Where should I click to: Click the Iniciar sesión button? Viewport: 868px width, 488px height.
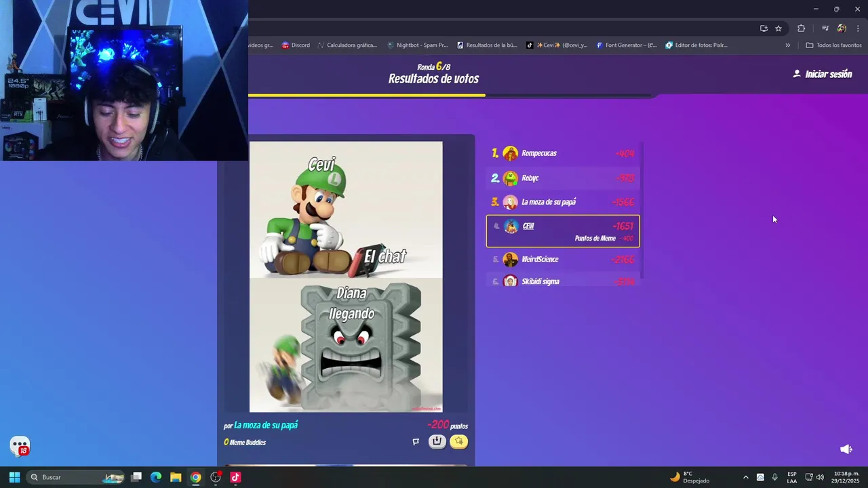[x=822, y=74]
